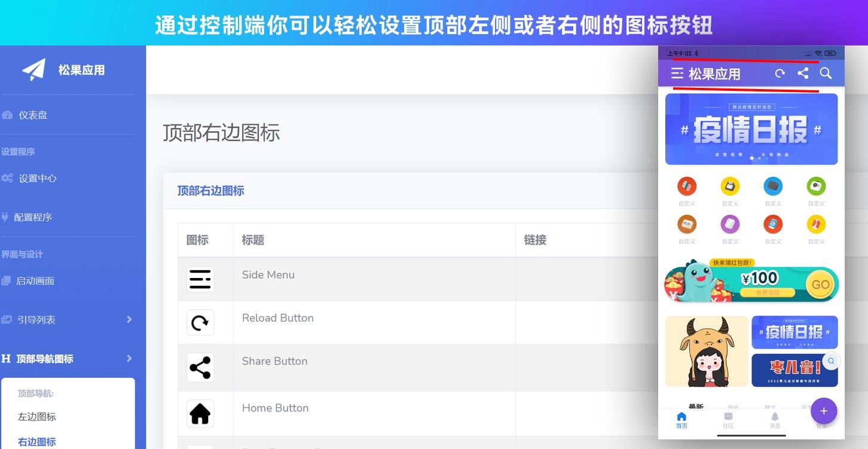
Task: Tap the 疫情日报 banner thumbnail in the preview
Action: [x=795, y=332]
